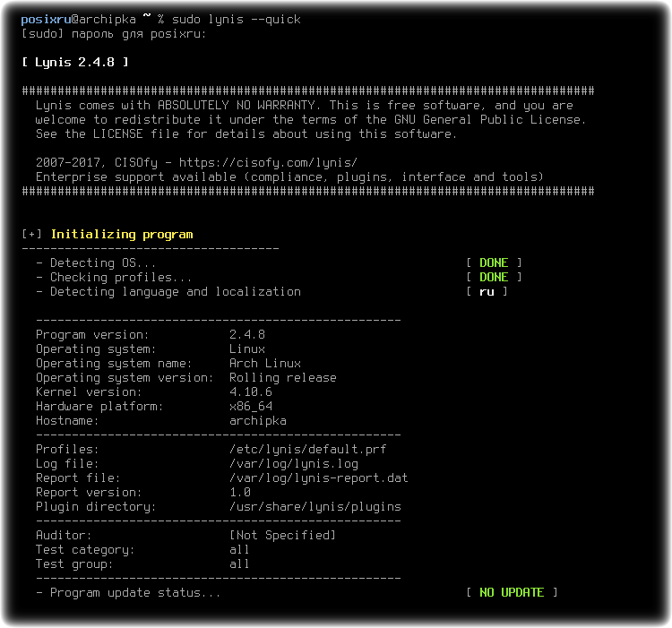
Task: Select the value 'Arch Linux'
Action: 265,363
